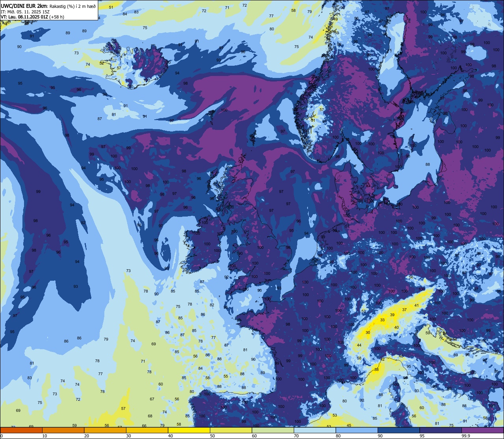Select the 90–95 medium blue legend segment
Viewport: 504px width, 439px height.
tap(398, 430)
